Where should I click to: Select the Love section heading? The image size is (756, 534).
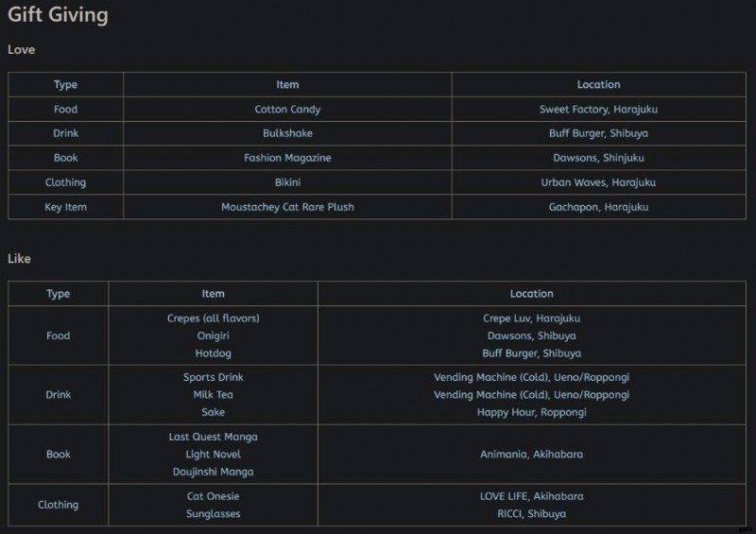(21, 49)
